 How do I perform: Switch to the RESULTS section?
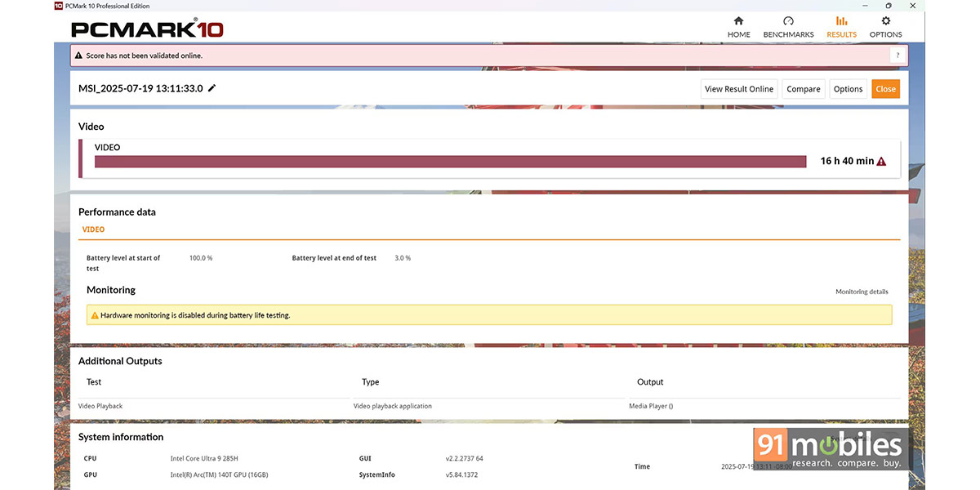(x=841, y=27)
